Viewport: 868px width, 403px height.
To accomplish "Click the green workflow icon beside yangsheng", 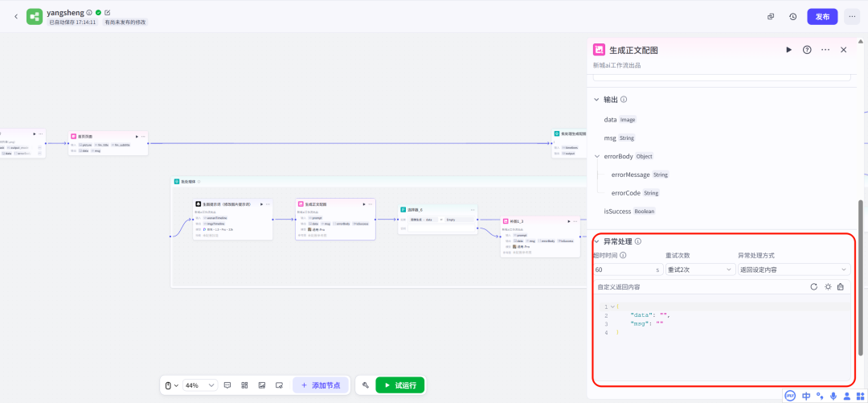I will tap(35, 17).
